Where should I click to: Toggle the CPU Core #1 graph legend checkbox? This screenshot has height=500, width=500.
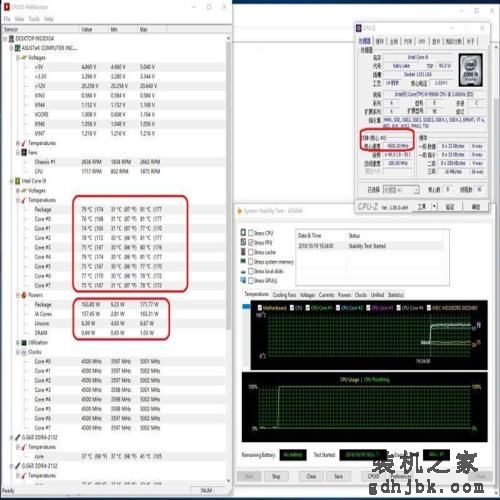tap(308, 308)
